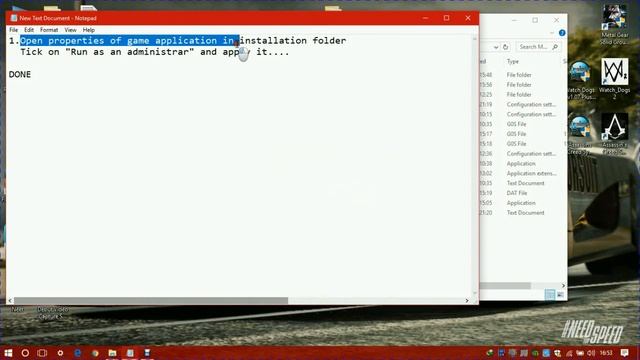Screen dimensions: 640x360
Task: Click the volume speaker tray icon
Action: tap(591, 353)
